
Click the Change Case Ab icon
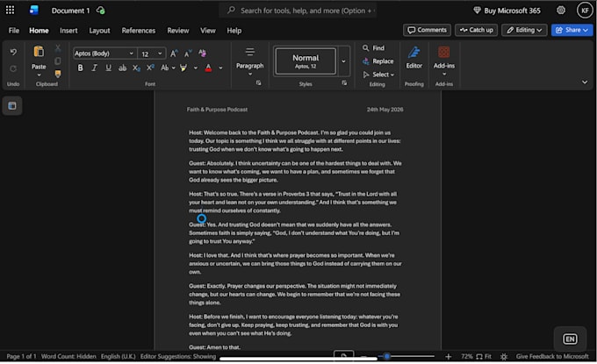click(x=164, y=68)
